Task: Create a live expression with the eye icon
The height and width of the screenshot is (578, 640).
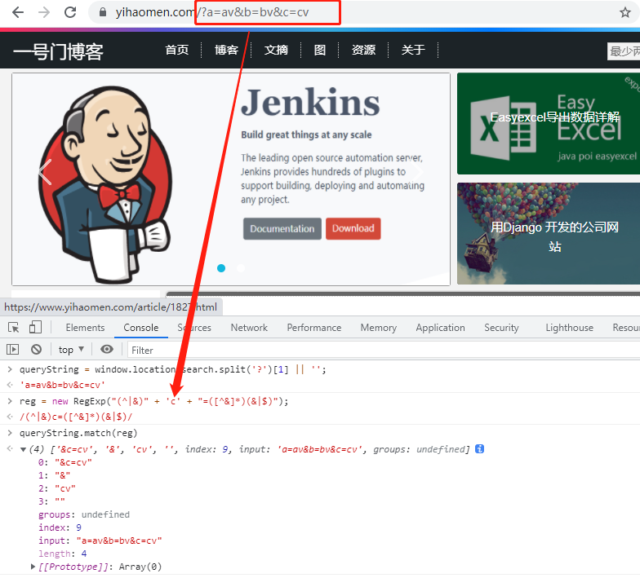Action: tap(107, 350)
